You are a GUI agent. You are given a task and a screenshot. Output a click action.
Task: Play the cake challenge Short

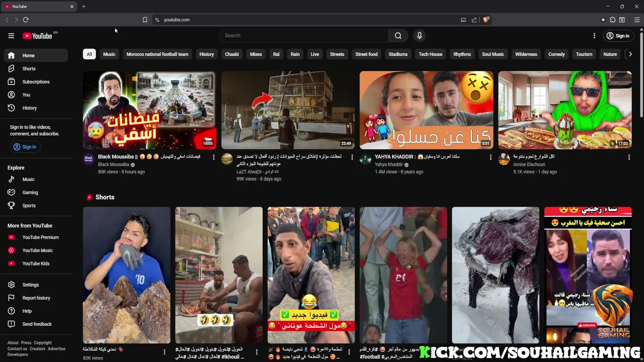tap(126, 275)
